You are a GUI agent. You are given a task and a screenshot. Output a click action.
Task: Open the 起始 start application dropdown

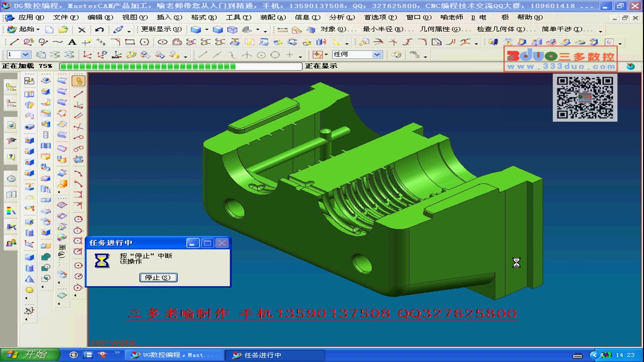click(23, 29)
